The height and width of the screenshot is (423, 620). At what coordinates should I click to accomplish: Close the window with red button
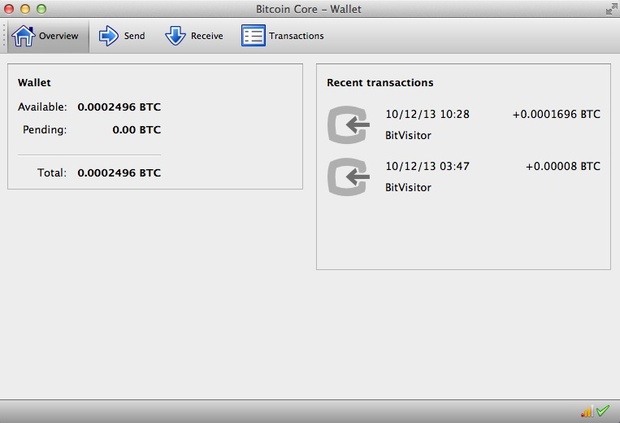9,9
